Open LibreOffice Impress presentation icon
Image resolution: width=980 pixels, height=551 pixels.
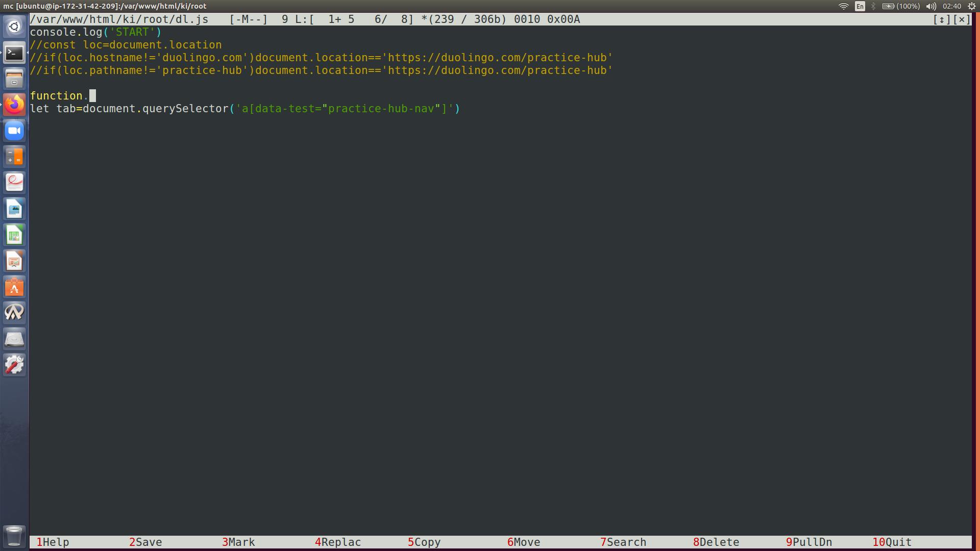pos(14,261)
